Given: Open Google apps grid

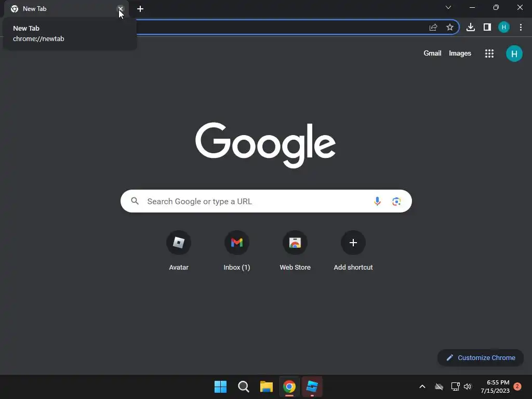Looking at the screenshot, I should 489,54.
